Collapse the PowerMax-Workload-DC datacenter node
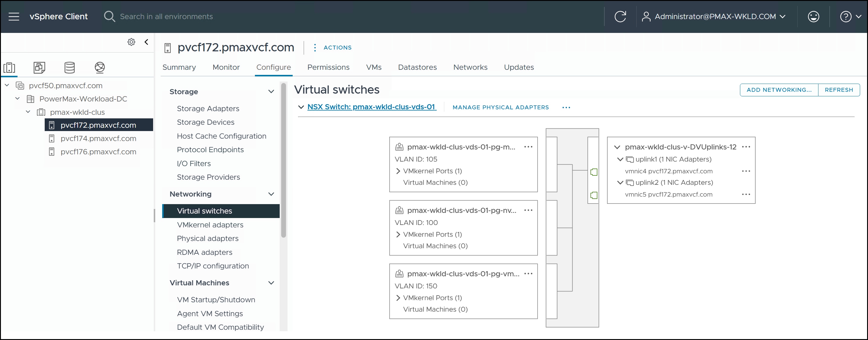 coord(18,98)
